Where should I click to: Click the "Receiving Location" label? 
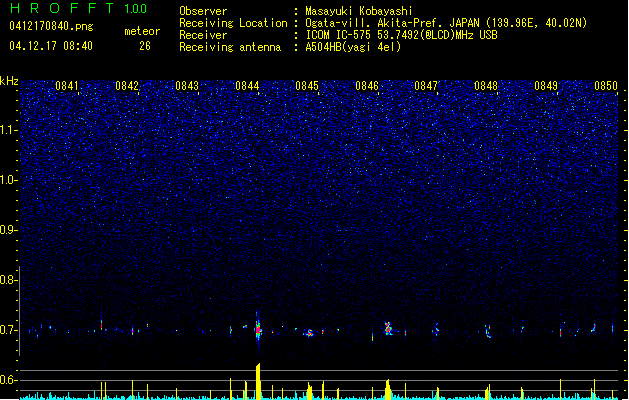(x=233, y=23)
